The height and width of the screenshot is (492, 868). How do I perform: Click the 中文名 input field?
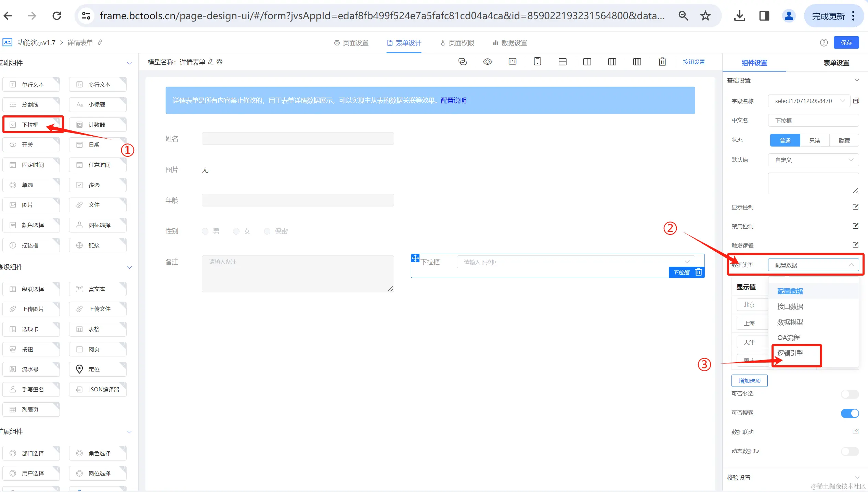(x=813, y=121)
